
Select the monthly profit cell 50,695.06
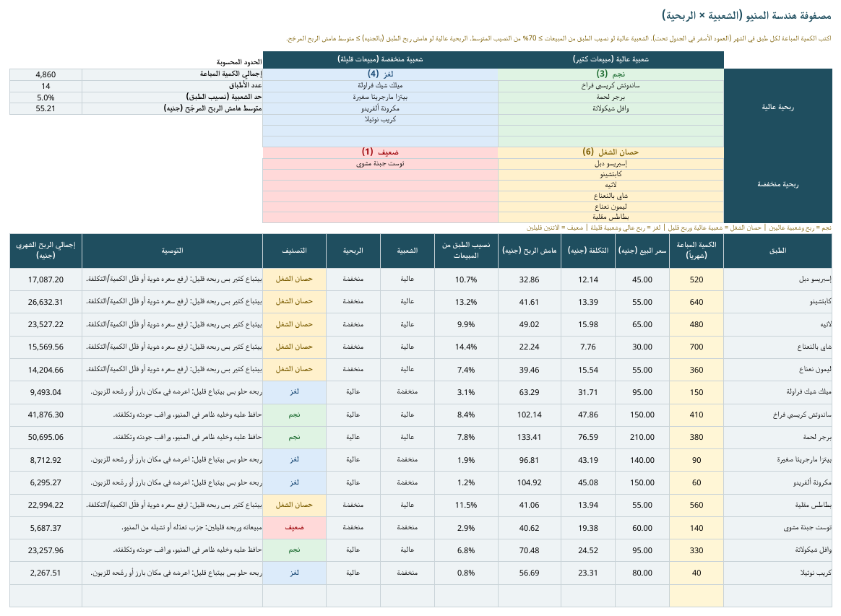[x=46, y=437]
